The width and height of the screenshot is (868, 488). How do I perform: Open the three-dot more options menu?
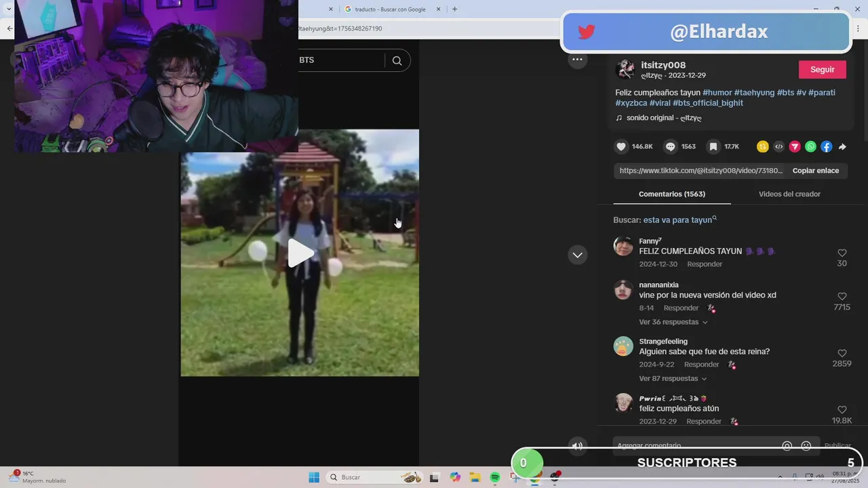coord(577,60)
